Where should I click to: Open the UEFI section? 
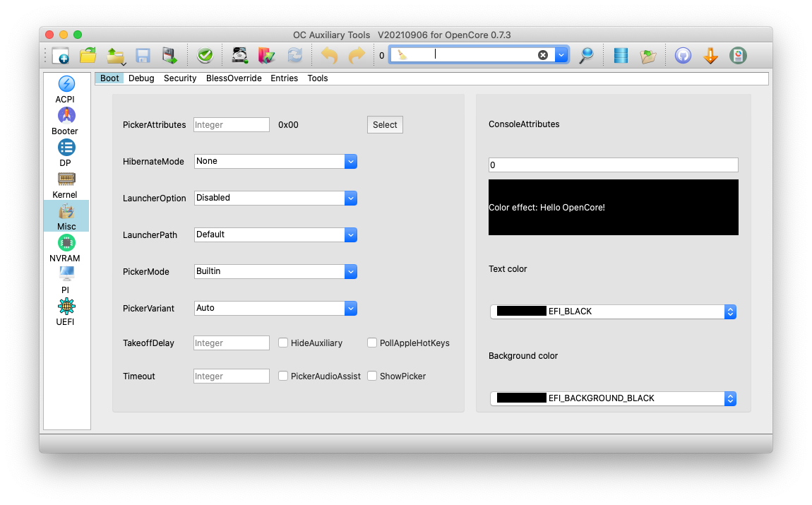pos(66,311)
